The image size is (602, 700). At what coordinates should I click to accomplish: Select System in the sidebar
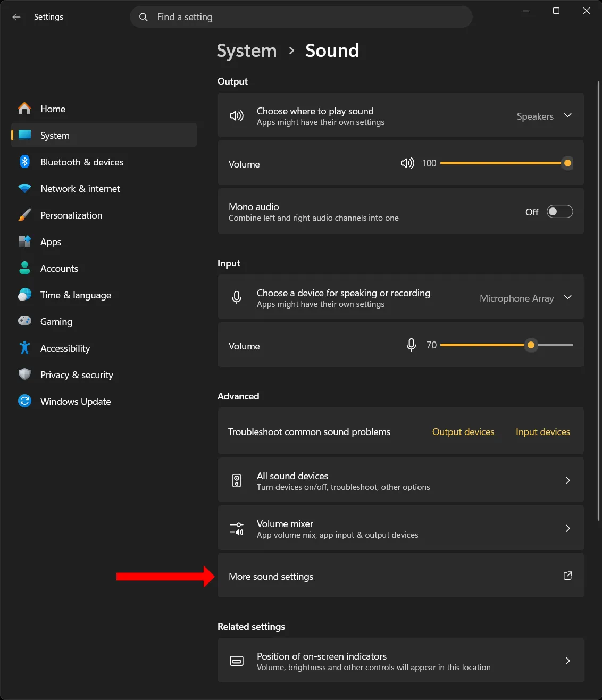104,135
